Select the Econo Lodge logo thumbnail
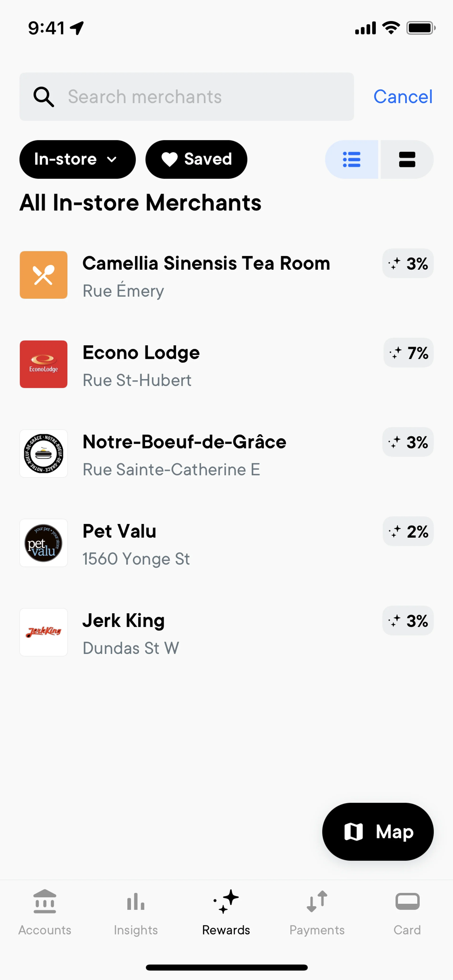 [44, 364]
